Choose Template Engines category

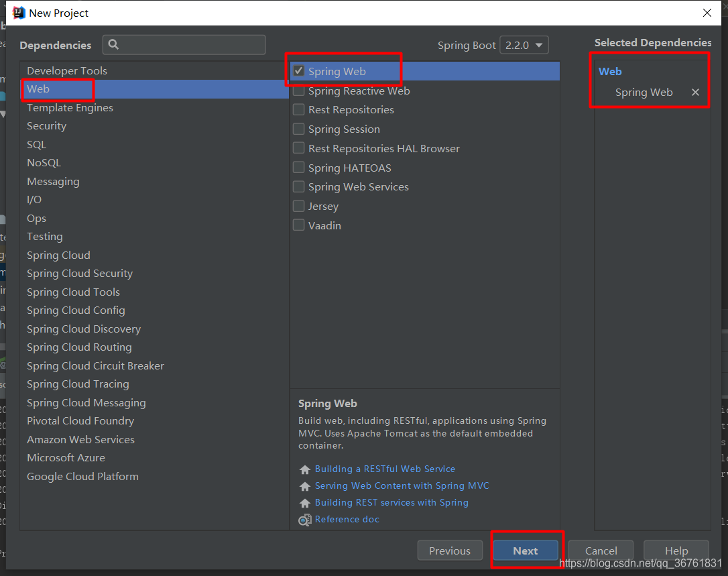(154, 107)
